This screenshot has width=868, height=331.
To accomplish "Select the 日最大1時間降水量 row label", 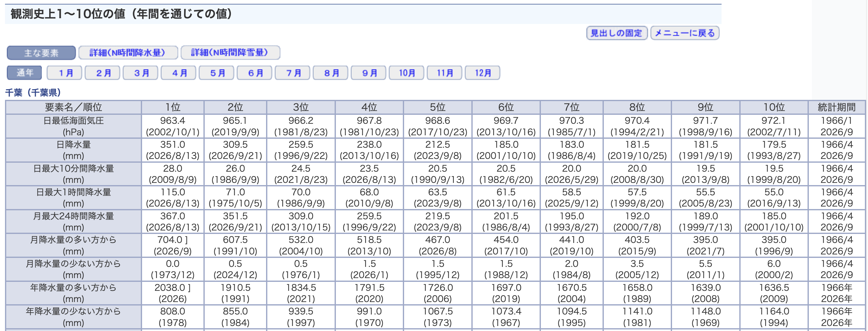I will coord(74,198).
